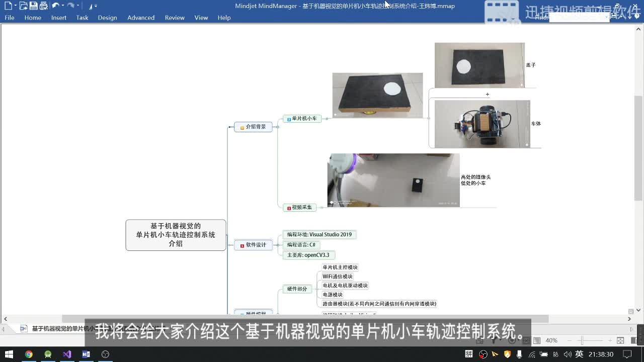Select the car with lid image beside 单片机小车
The height and width of the screenshot is (362, 644).
tap(377, 95)
